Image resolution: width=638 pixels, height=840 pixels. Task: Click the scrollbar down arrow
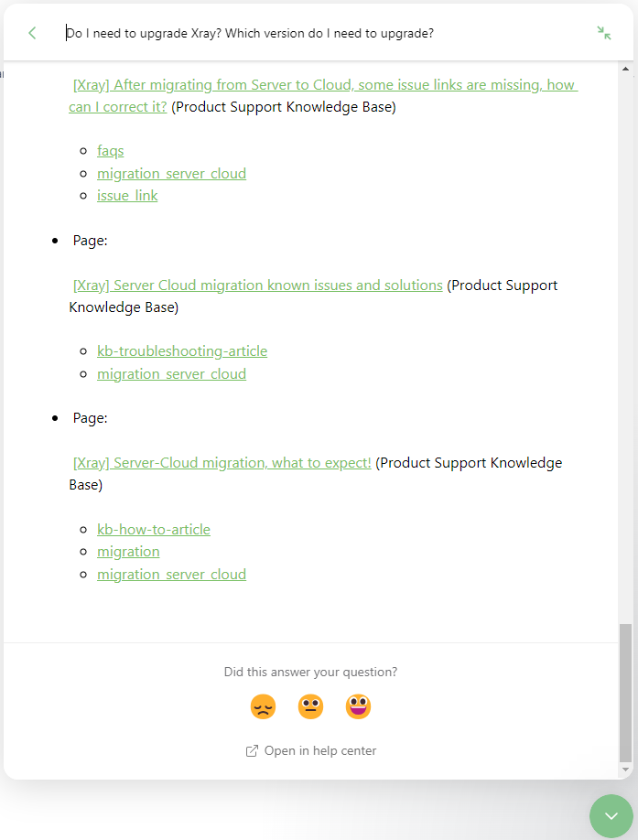click(x=625, y=770)
